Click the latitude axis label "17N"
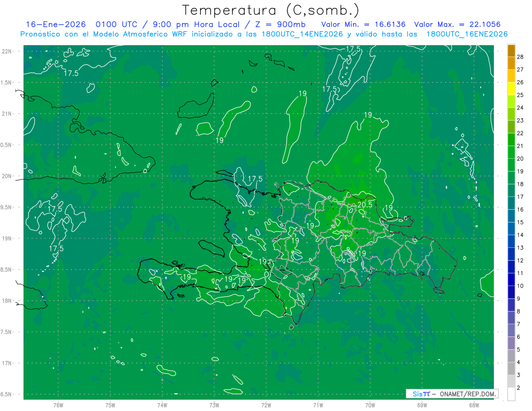Image resolution: width=532 pixels, height=411 pixels. coord(7,364)
